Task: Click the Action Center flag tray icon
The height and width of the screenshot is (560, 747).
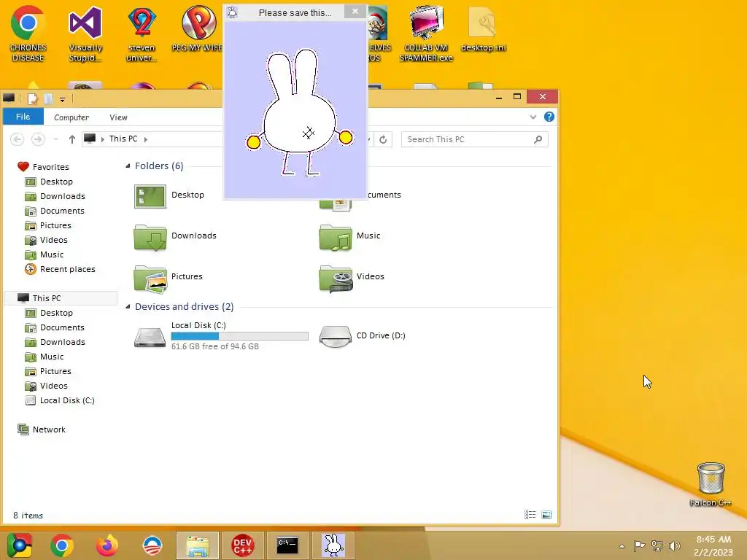Action: [x=639, y=545]
